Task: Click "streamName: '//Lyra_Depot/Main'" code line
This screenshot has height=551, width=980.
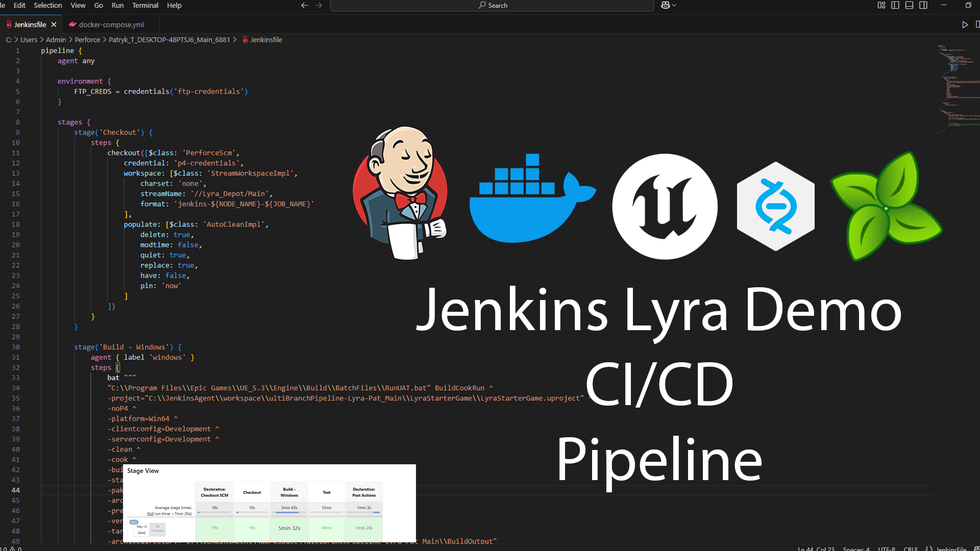Action: pyautogui.click(x=206, y=193)
